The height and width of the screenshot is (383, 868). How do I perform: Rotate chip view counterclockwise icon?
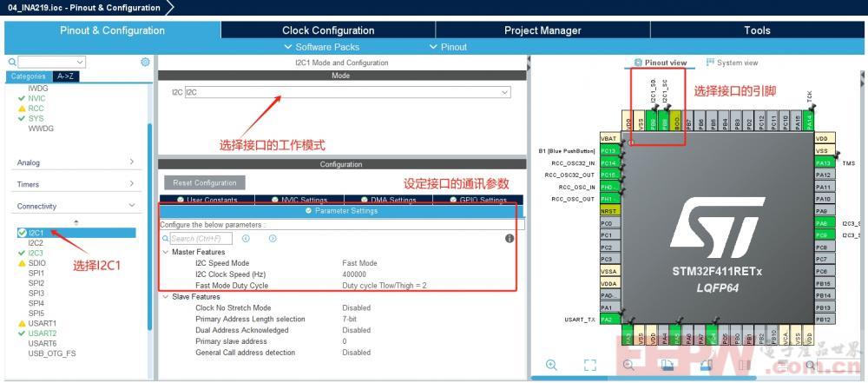(706, 365)
